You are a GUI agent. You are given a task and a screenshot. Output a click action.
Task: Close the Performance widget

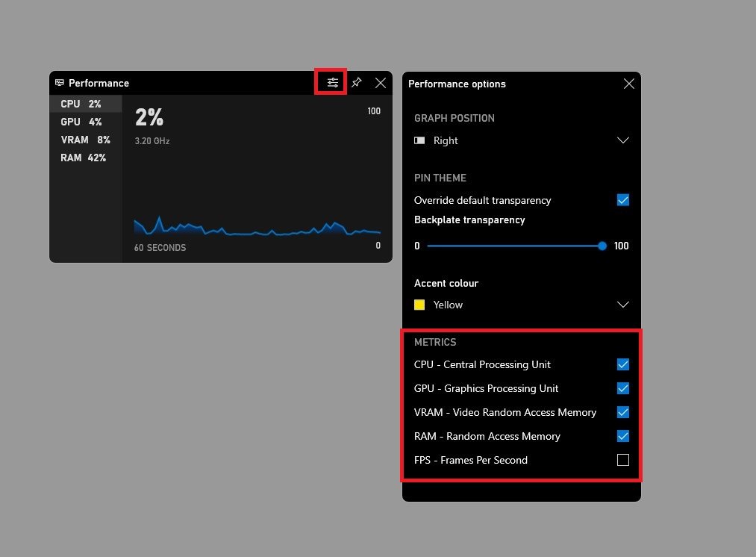coord(381,83)
